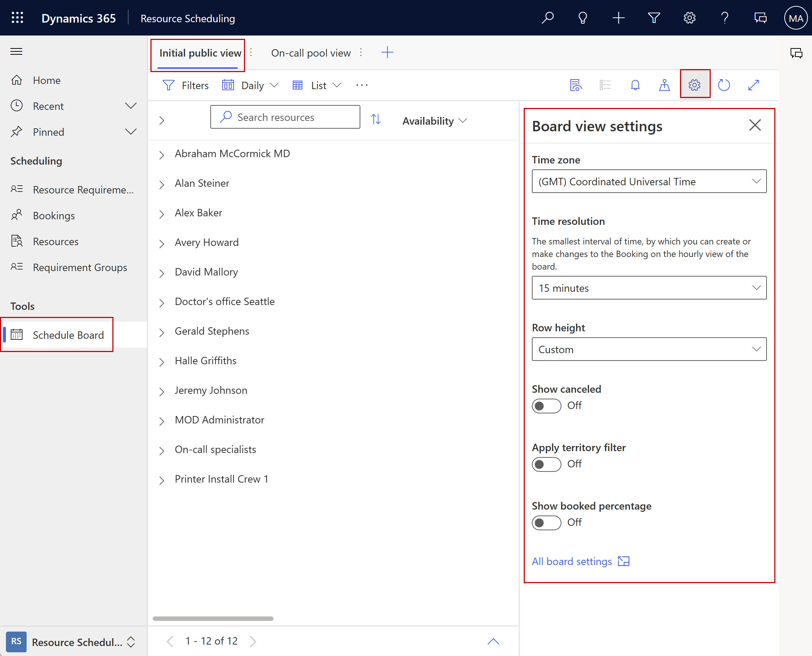Select the Initial public view tab

point(198,52)
